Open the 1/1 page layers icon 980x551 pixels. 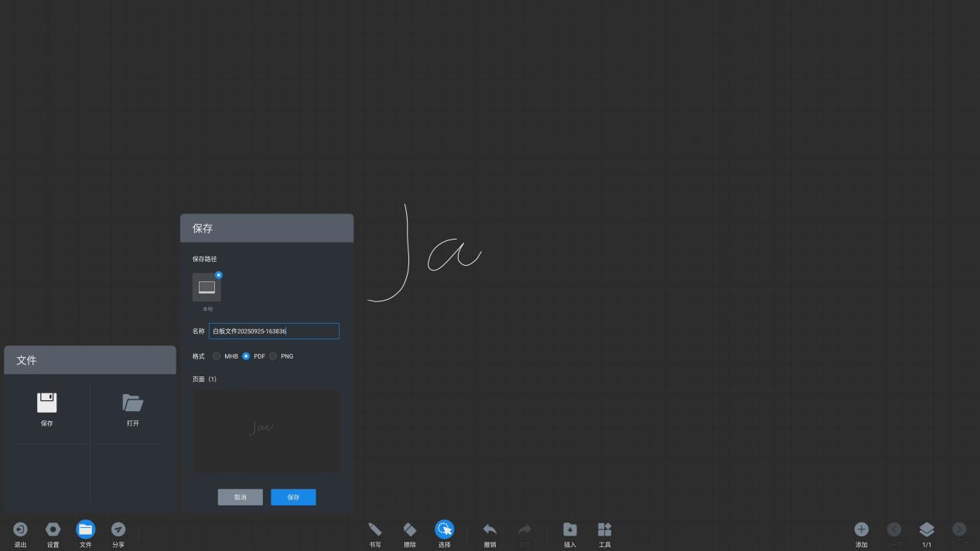927,530
